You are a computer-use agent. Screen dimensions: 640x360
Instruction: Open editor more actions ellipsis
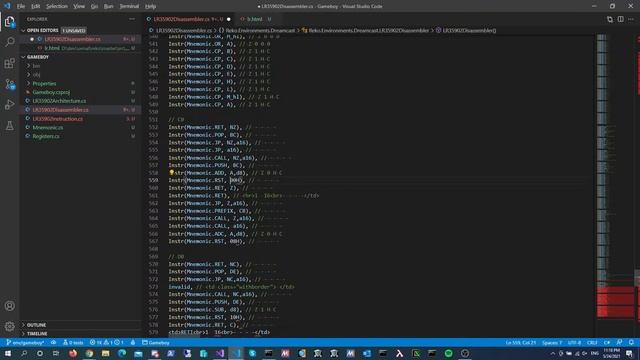click(631, 19)
